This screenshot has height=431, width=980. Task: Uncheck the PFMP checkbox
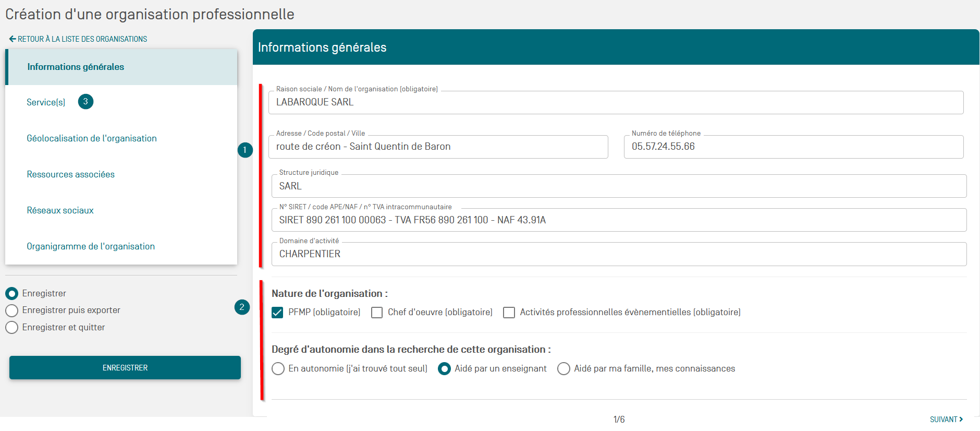click(278, 313)
